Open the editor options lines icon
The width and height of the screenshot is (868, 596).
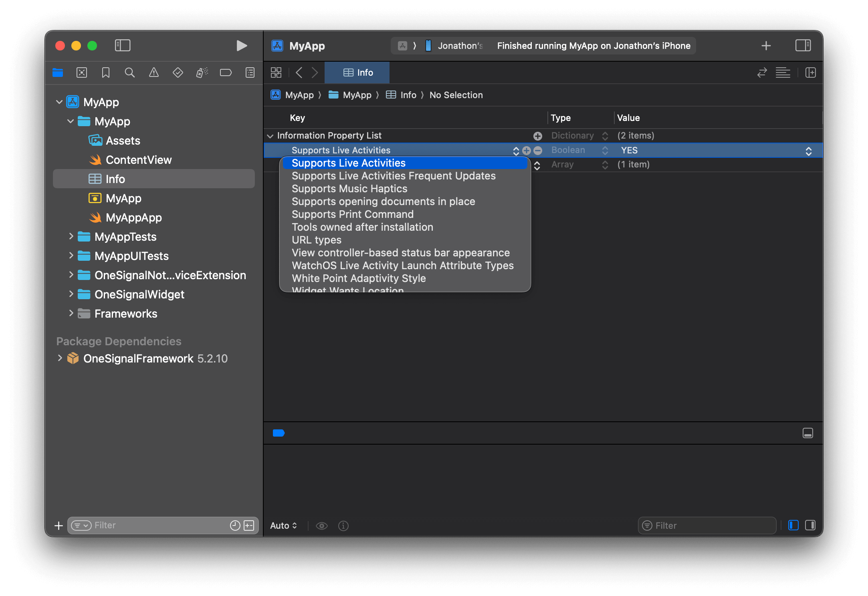(783, 72)
